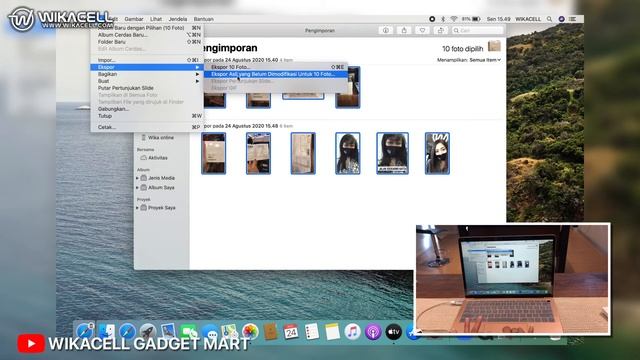
Task: Click the Wi-Fi status icon
Action: tap(454, 19)
